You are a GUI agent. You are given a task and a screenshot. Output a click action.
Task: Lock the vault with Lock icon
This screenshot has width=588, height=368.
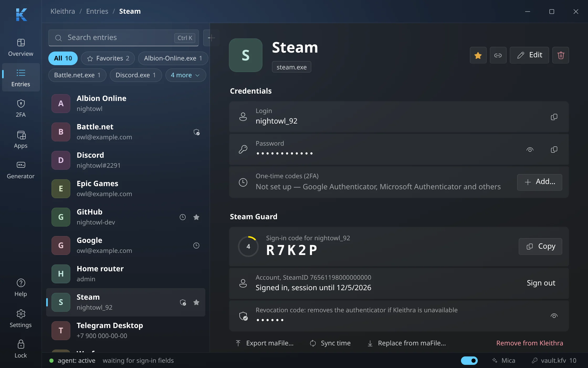[21, 349]
